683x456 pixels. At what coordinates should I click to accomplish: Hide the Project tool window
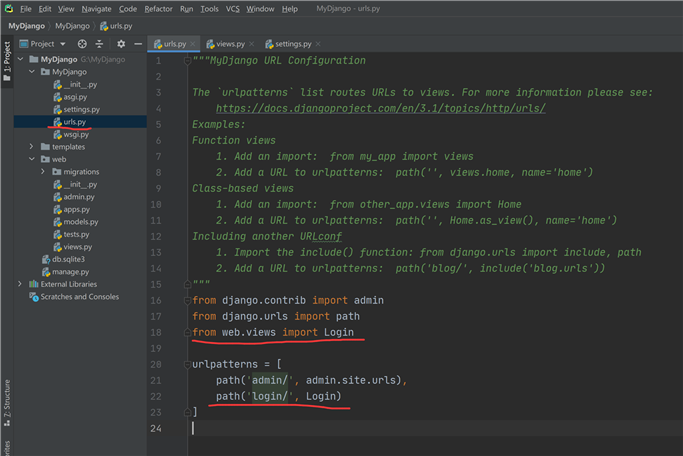138,44
